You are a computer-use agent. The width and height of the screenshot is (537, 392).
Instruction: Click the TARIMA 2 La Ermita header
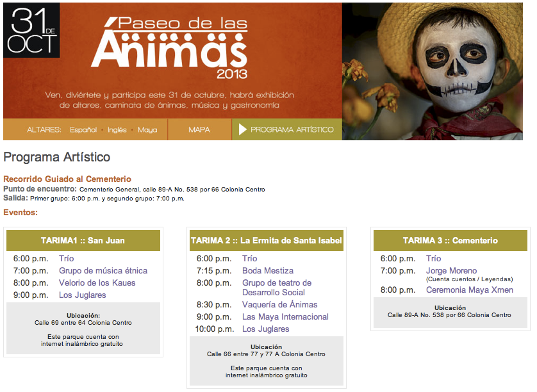click(x=266, y=241)
